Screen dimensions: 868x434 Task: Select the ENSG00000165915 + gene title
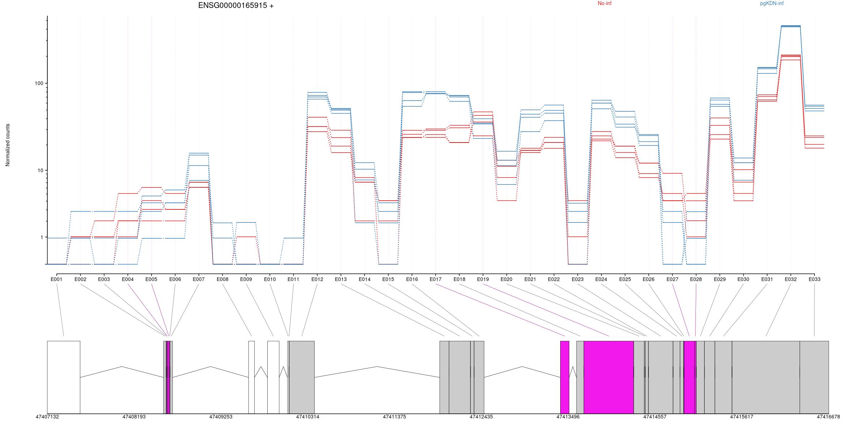[x=236, y=5]
